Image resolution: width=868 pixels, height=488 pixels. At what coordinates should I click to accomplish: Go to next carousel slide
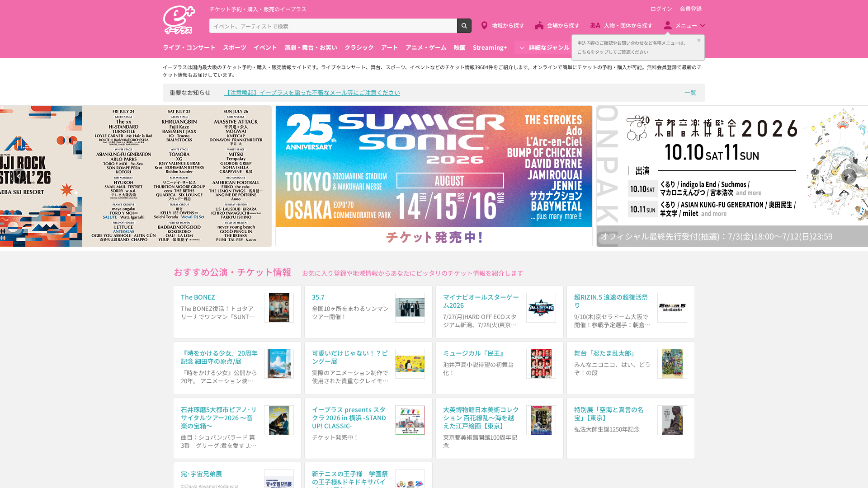point(849,176)
